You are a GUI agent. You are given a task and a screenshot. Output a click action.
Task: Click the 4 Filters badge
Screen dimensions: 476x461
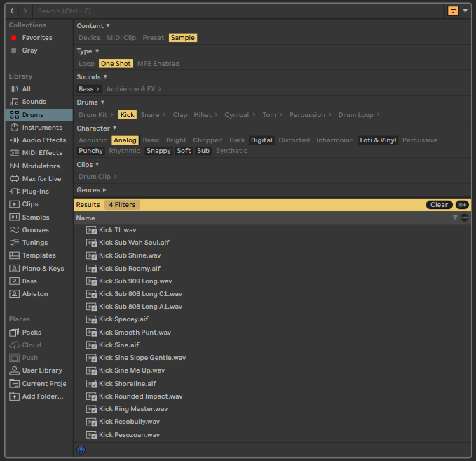pyautogui.click(x=122, y=205)
